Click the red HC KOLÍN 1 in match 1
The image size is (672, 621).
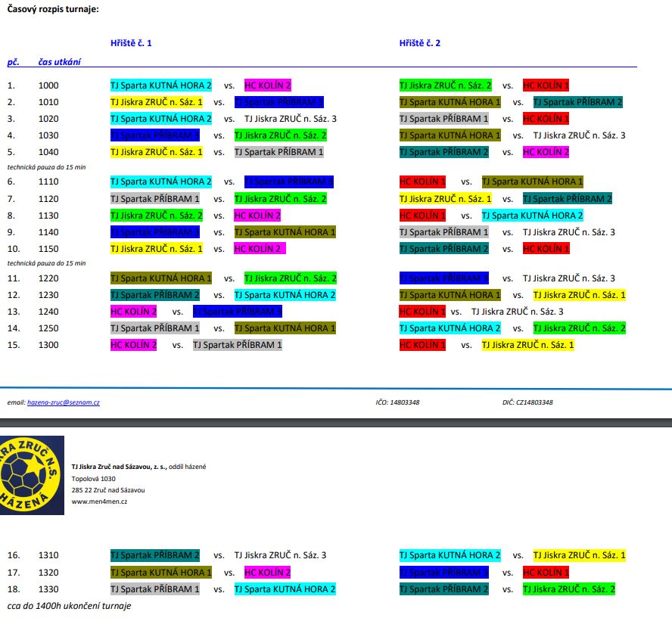click(x=546, y=85)
